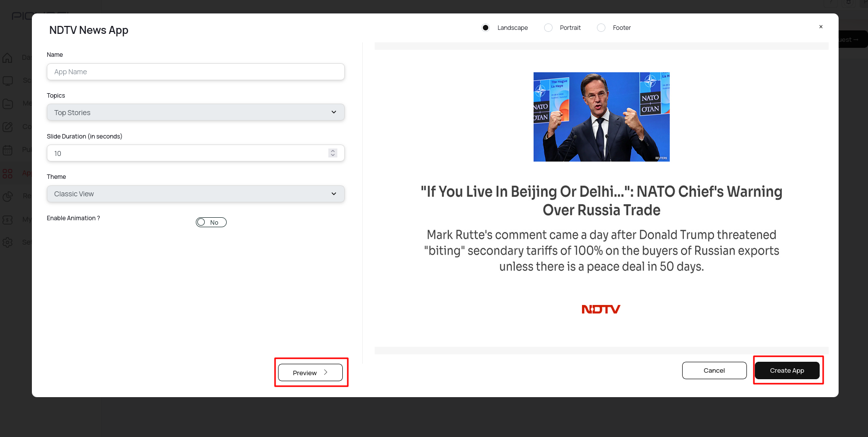Open the Topics dropdown showing Top Stories
Viewport: 868px width, 437px height.
point(195,113)
